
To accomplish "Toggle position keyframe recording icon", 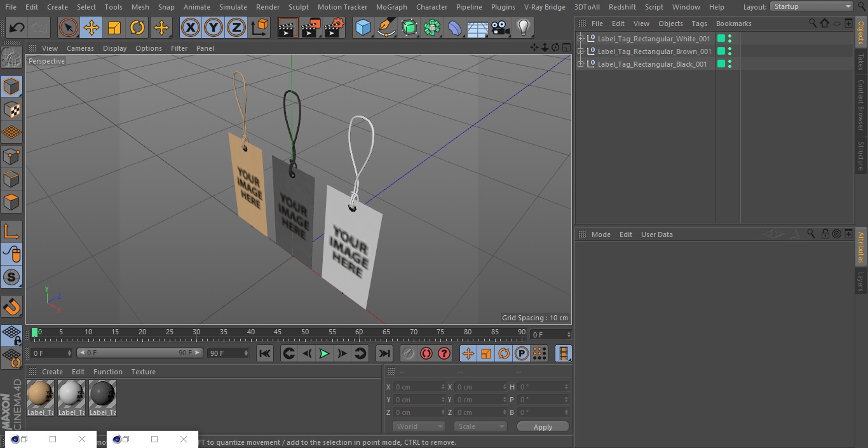I will 468,353.
